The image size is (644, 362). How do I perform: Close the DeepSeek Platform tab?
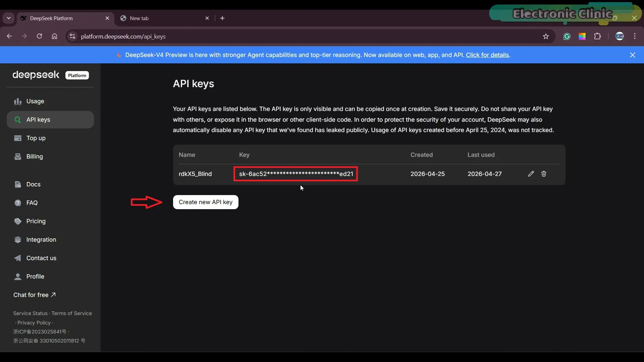coord(107,18)
